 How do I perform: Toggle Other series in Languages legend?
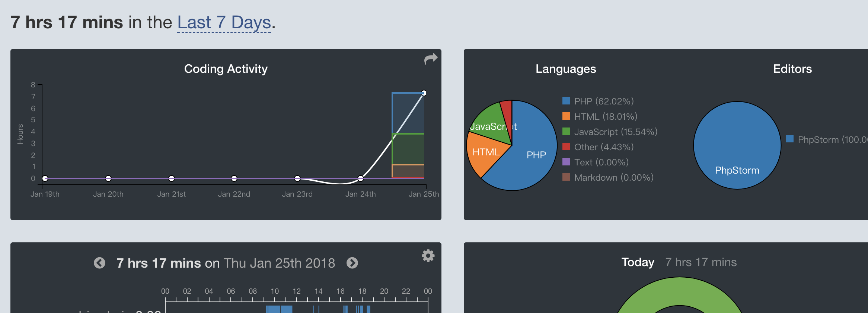(603, 147)
